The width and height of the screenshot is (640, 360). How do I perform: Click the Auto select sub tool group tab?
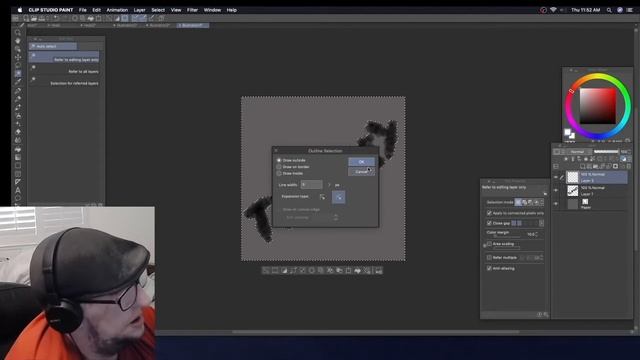(x=53, y=46)
